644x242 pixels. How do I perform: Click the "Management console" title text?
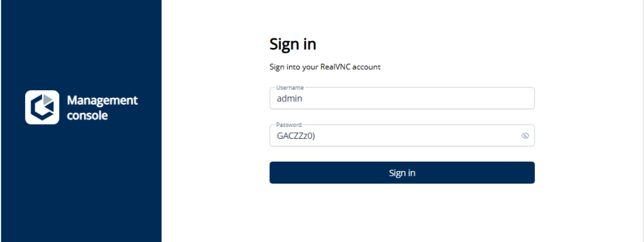(102, 108)
